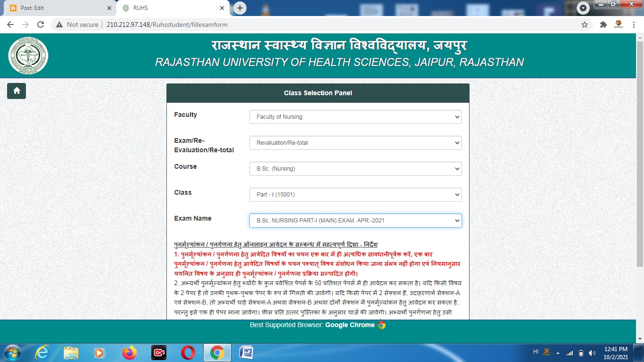Click the Course label
This screenshot has height=362, width=644.
(x=185, y=166)
